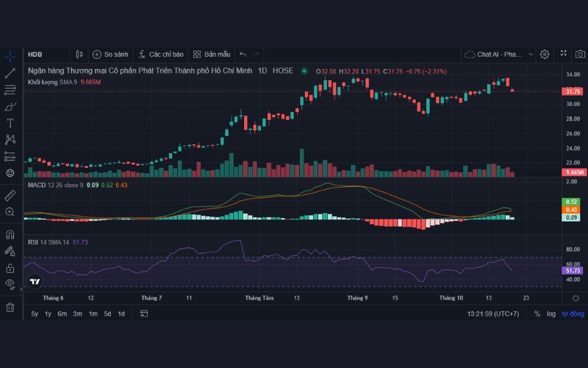The height and width of the screenshot is (368, 588).
Task: Select the ruler measure tool
Action: click(x=10, y=196)
